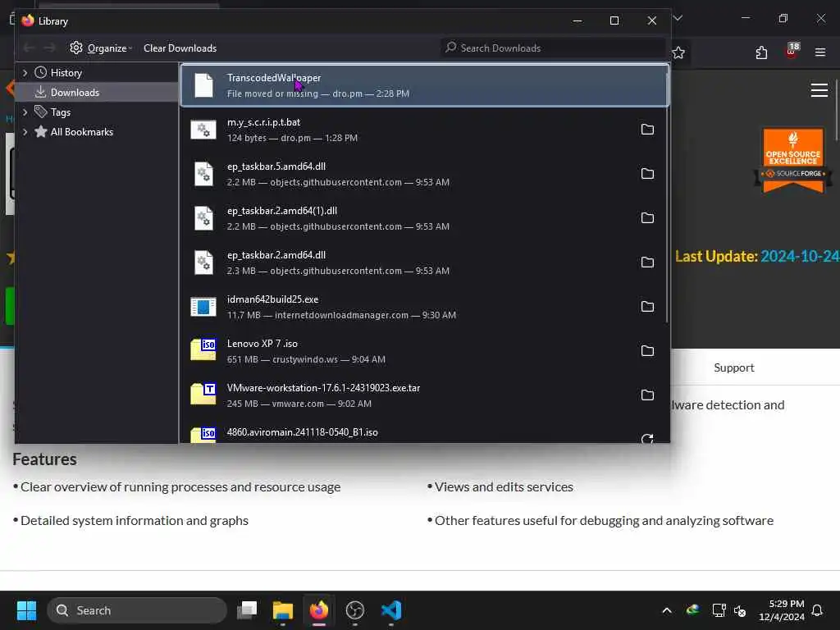
Task: Open containing folder for ep_taskbar.2.amd64(1).dll
Action: click(x=647, y=218)
